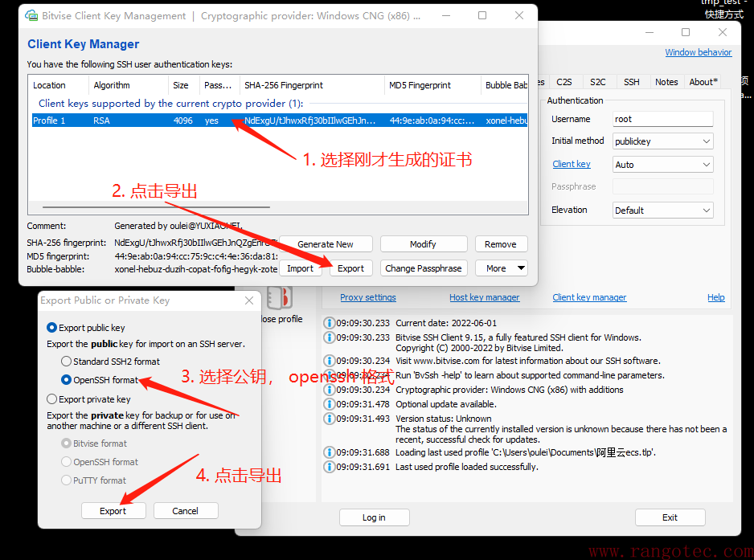Open the Help link
The width and height of the screenshot is (754, 560).
pyautogui.click(x=716, y=297)
